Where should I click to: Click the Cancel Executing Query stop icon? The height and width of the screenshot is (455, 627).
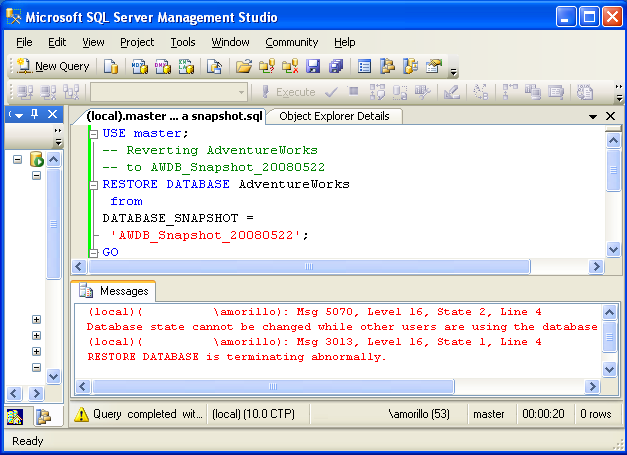[x=353, y=92]
